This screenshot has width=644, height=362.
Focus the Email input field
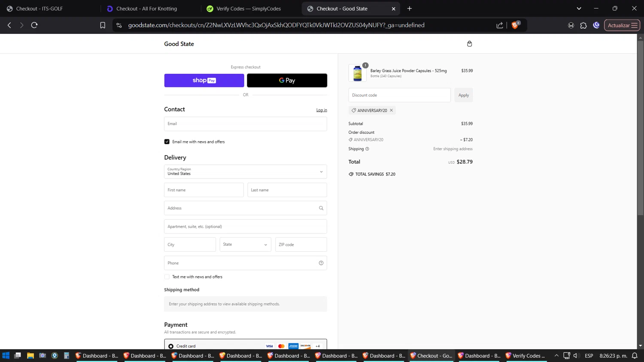(x=246, y=124)
